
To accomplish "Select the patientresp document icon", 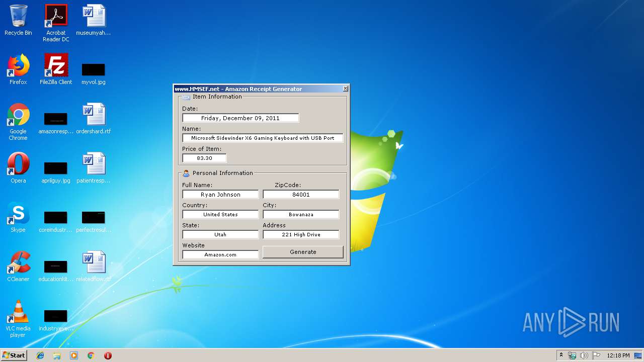I will click(x=94, y=168).
